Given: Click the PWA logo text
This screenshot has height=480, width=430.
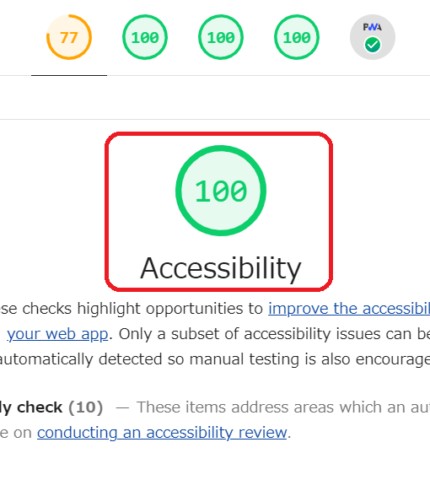Looking at the screenshot, I should (x=372, y=27).
